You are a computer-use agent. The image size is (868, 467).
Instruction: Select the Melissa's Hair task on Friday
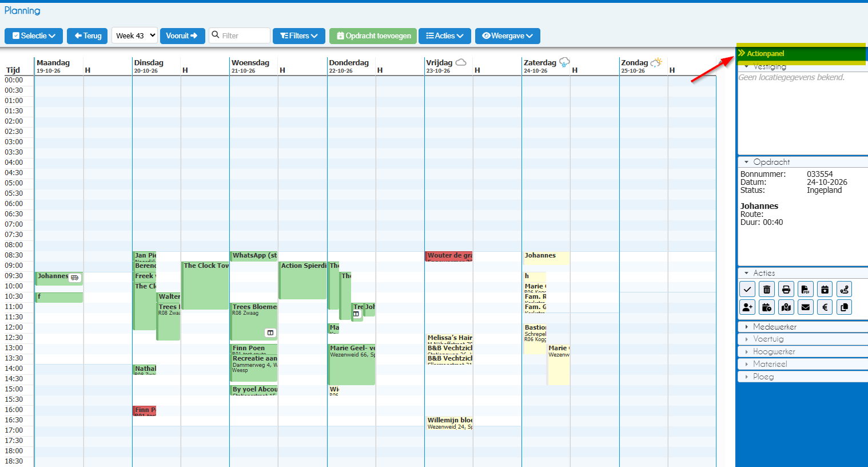pyautogui.click(x=449, y=338)
